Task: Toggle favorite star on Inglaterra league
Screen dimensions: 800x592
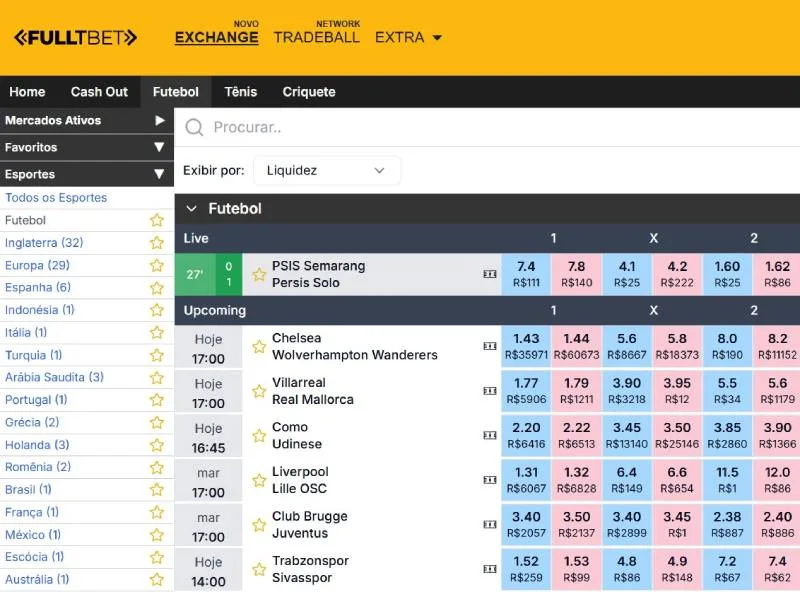Action: [x=155, y=243]
